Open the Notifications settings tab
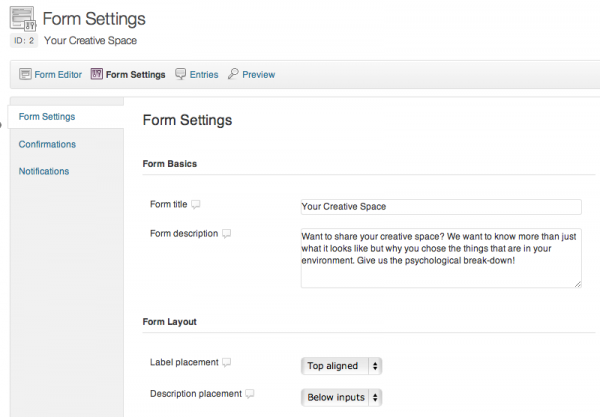Image resolution: width=600 pixels, height=417 pixels. [x=44, y=171]
